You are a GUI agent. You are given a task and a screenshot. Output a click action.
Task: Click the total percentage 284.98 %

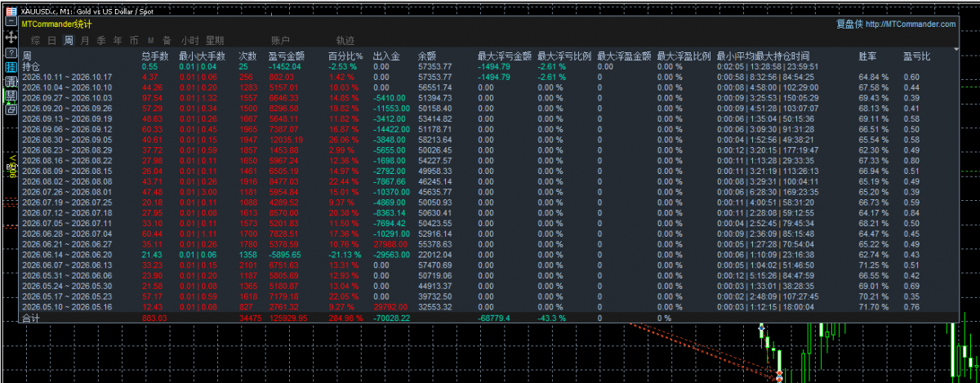345,318
